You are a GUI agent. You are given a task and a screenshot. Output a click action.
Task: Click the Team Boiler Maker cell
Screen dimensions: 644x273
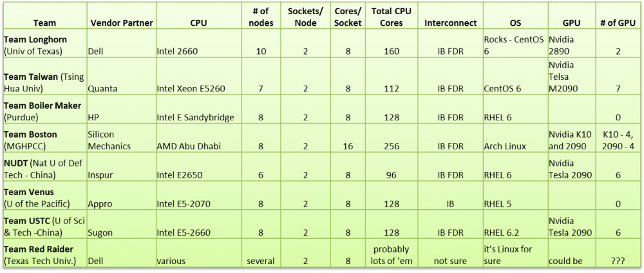tap(43, 113)
